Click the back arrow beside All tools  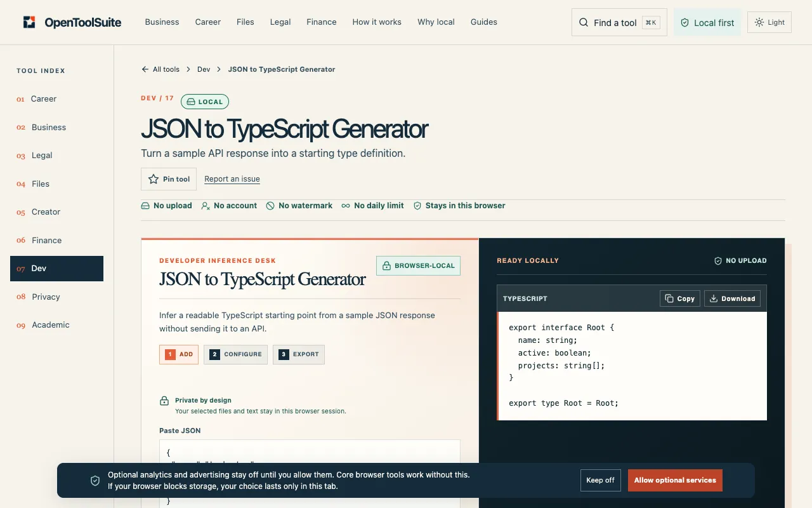[145, 69]
